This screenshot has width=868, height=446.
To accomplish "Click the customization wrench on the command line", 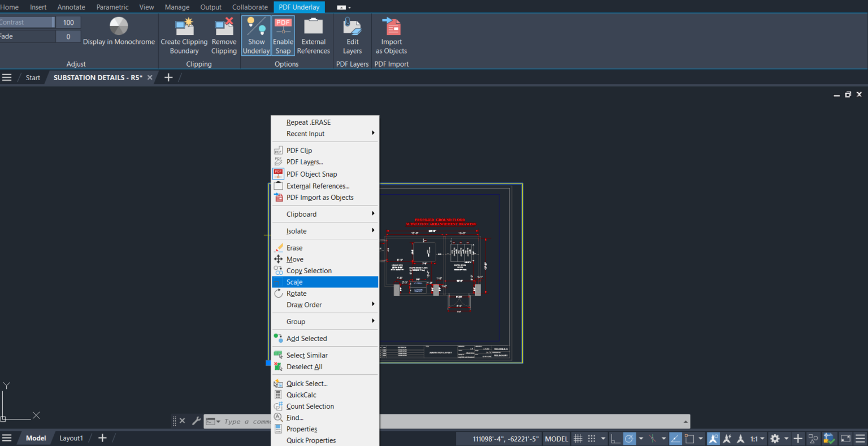I will (196, 421).
